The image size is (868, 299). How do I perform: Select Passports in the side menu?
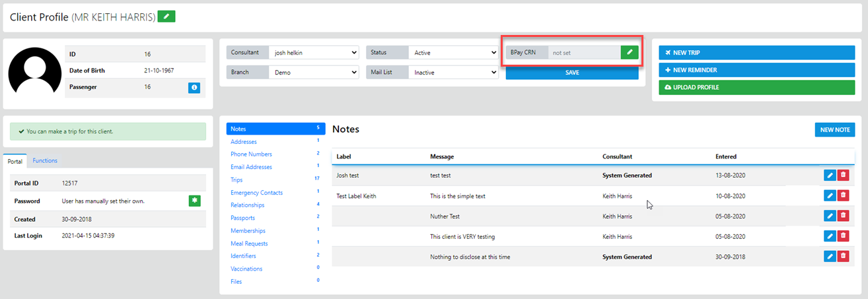tap(242, 218)
